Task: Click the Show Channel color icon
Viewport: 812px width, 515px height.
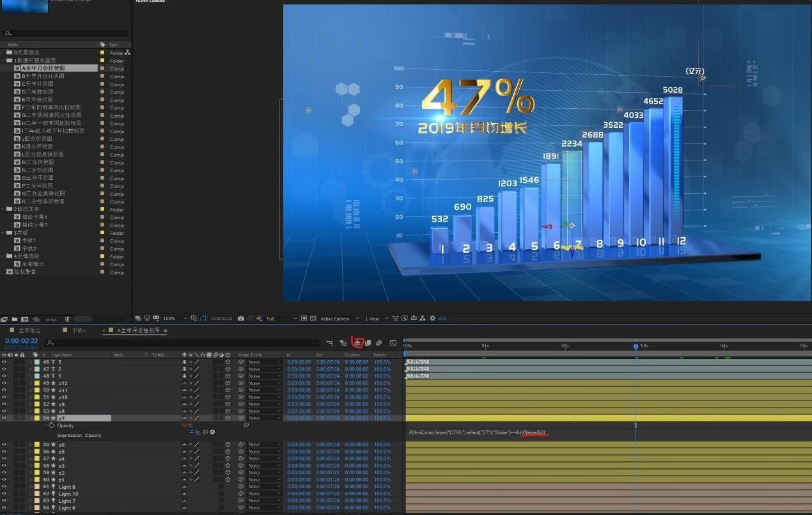Action: coord(259,318)
